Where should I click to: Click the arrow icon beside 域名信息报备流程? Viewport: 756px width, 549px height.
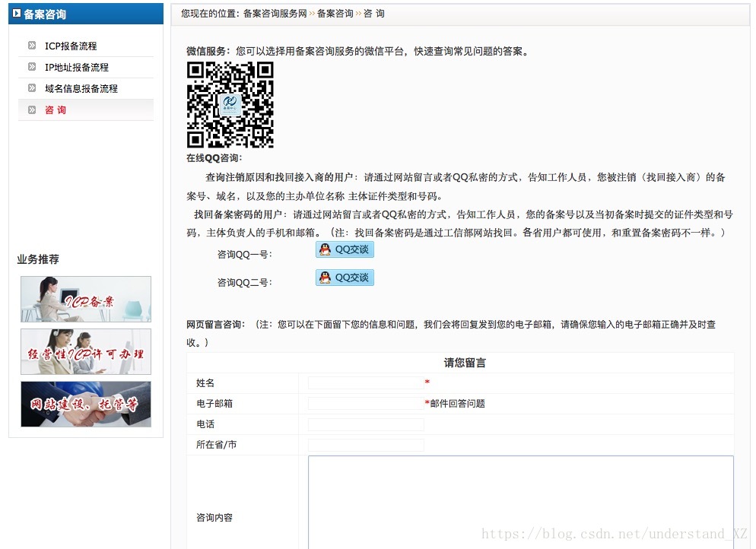[x=32, y=87]
